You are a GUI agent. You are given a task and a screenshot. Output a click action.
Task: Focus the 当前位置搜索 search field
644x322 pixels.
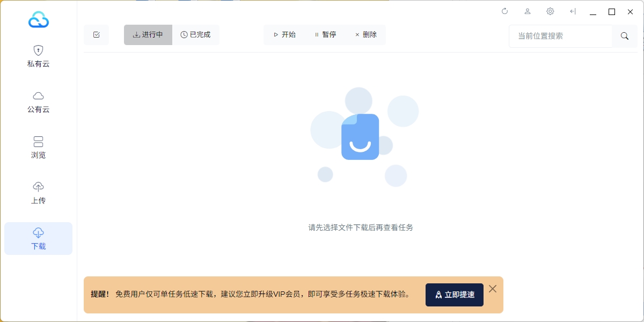point(560,36)
